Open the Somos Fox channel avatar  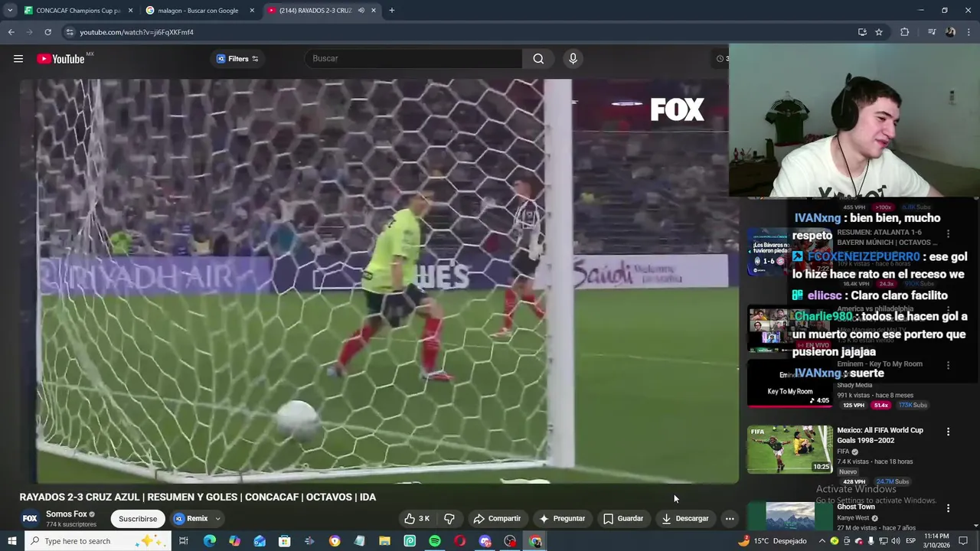click(x=29, y=518)
